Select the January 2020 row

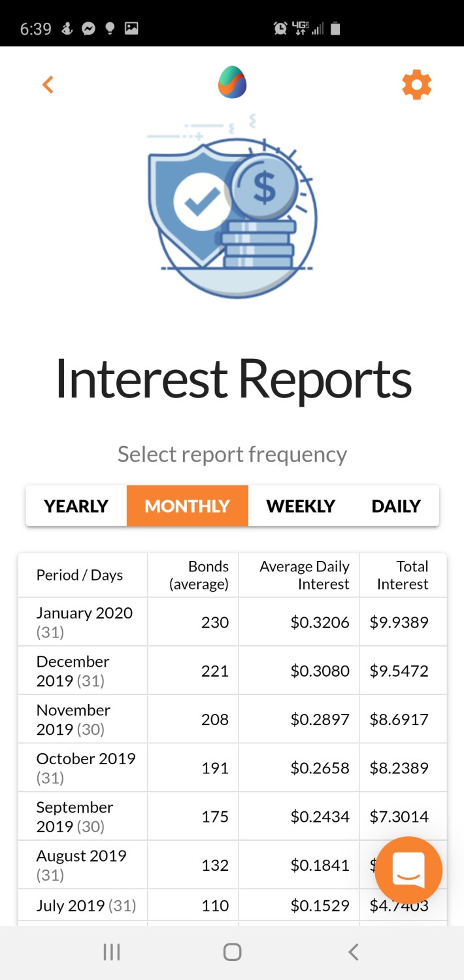[232, 622]
